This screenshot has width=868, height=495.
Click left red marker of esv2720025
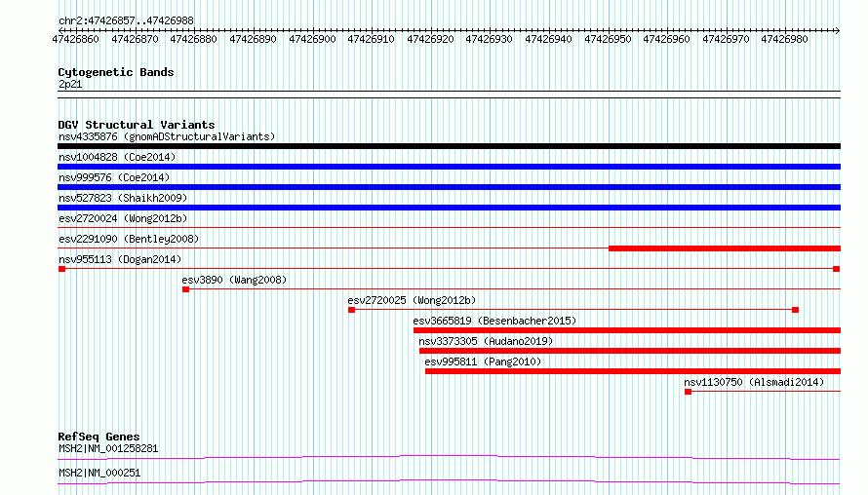tap(351, 310)
